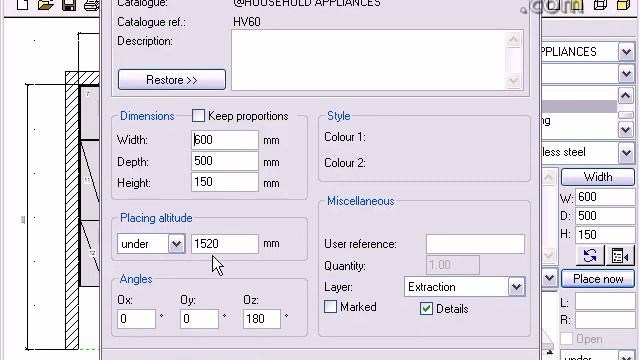Click the R field in side panel
Viewport: 640px width, 360px height.
pyautogui.click(x=606, y=320)
